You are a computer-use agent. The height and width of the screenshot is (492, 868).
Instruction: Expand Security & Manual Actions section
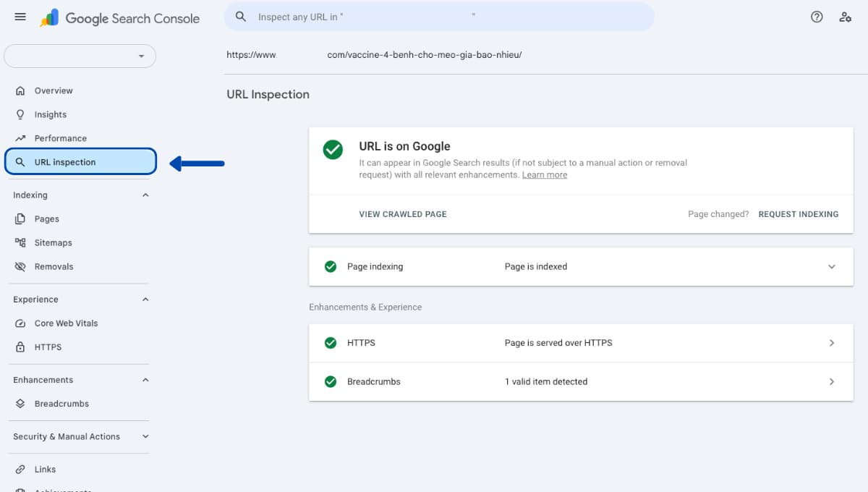tap(145, 436)
